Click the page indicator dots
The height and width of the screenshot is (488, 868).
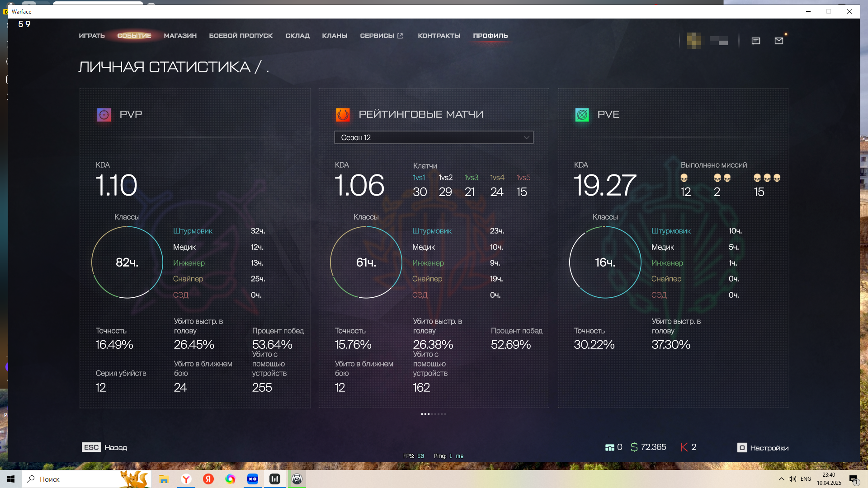click(434, 414)
